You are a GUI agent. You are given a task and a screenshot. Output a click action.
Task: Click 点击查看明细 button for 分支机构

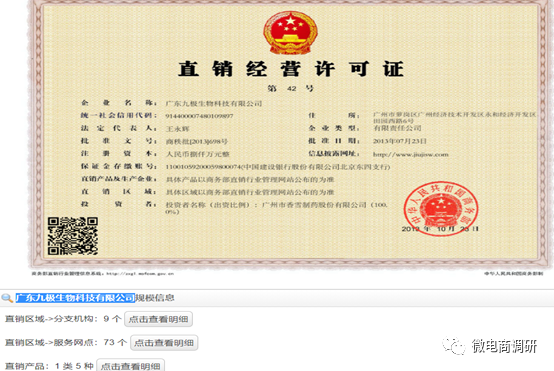click(158, 319)
